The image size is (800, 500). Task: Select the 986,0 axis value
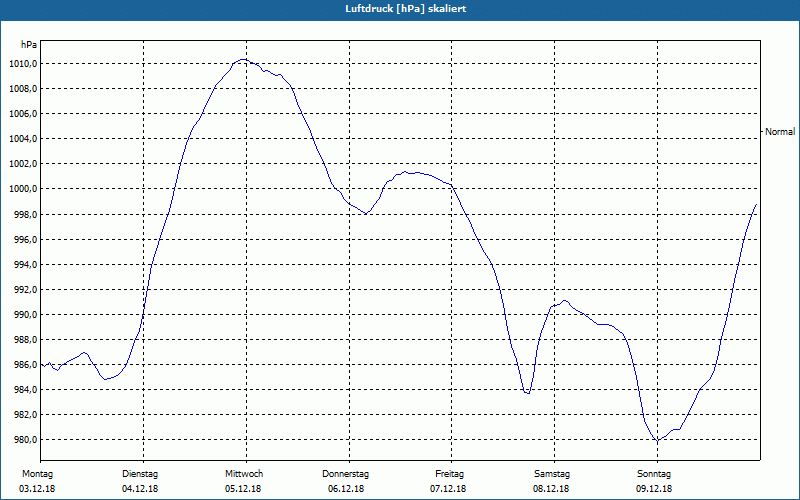(x=25, y=364)
